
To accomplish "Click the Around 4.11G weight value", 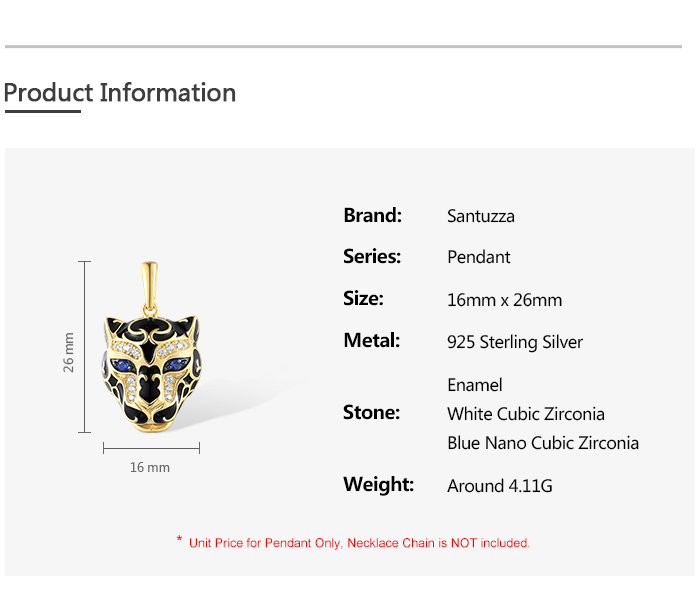I will [500, 486].
